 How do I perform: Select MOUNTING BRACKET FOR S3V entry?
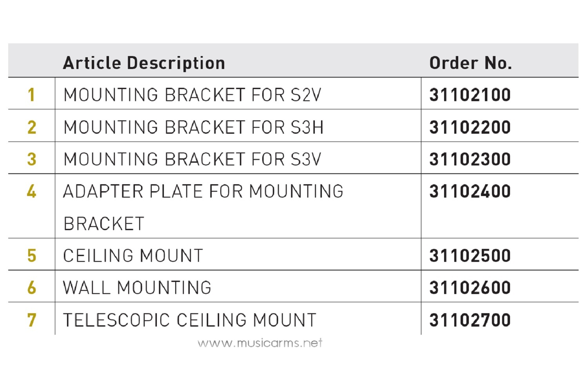coord(192,160)
